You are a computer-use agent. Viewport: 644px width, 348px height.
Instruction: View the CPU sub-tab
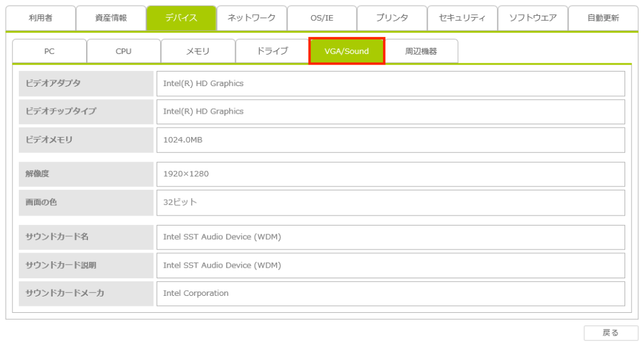(124, 52)
